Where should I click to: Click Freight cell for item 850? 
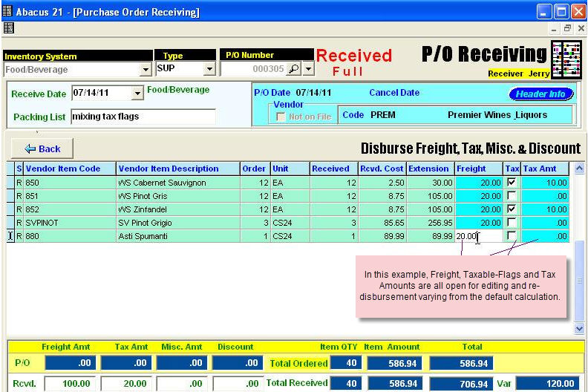(x=479, y=183)
